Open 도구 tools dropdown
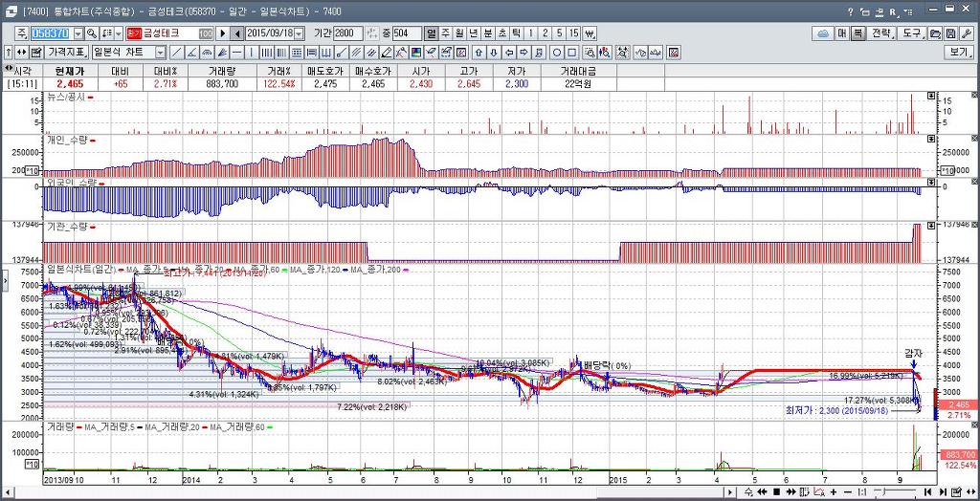 (912, 33)
